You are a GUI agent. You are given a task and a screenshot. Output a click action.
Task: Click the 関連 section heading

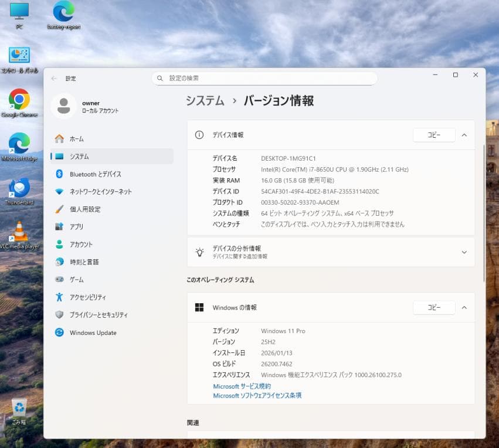pos(193,423)
